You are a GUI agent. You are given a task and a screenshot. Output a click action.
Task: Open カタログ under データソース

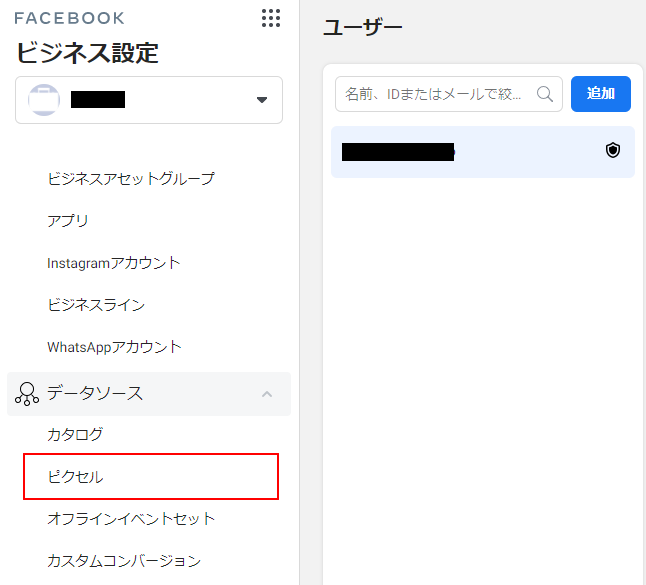coord(75,435)
